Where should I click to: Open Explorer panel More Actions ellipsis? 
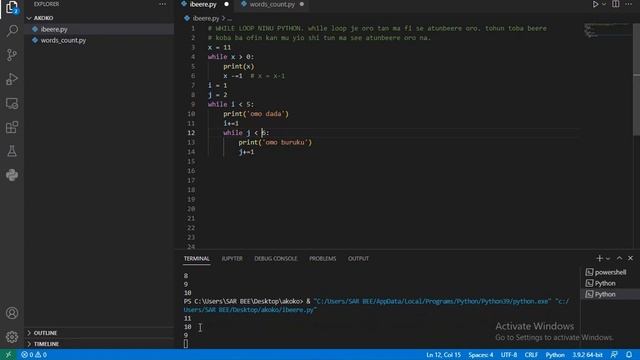[x=162, y=4]
